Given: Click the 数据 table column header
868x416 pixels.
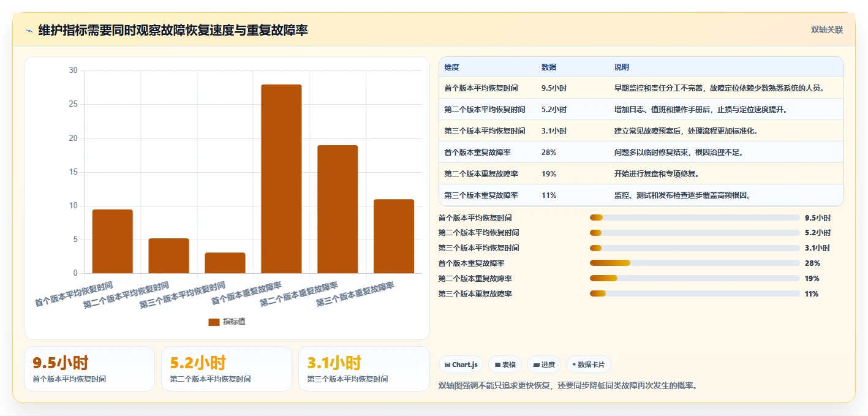Looking at the screenshot, I should coord(549,67).
